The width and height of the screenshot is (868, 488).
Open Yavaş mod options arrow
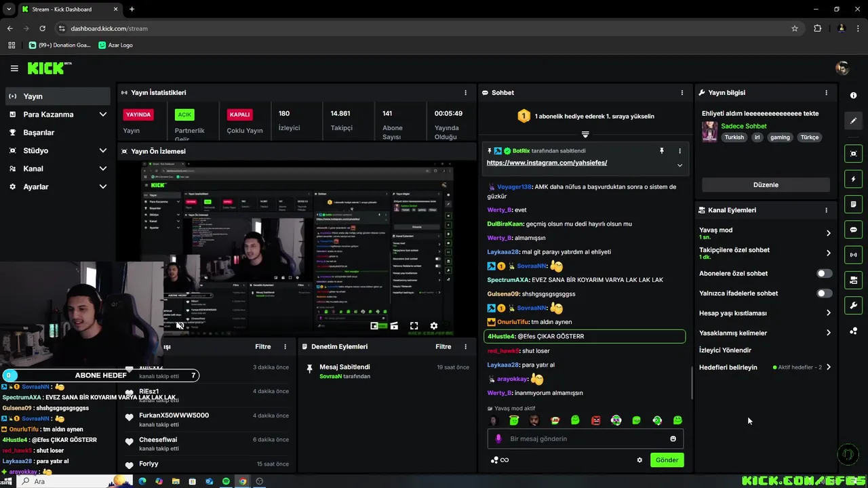[829, 233]
